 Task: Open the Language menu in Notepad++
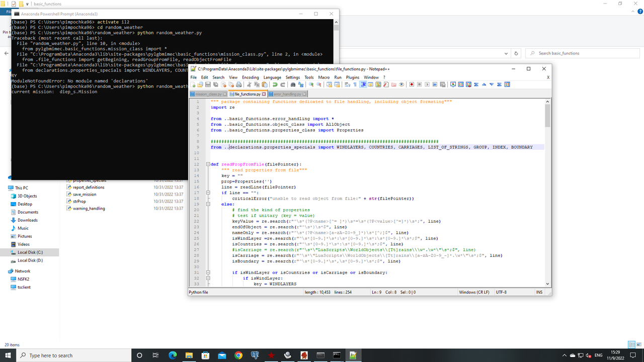272,77
